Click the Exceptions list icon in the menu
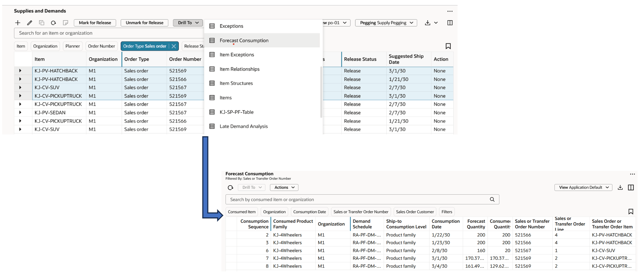Screen dimensions: 644x275 [212, 26]
